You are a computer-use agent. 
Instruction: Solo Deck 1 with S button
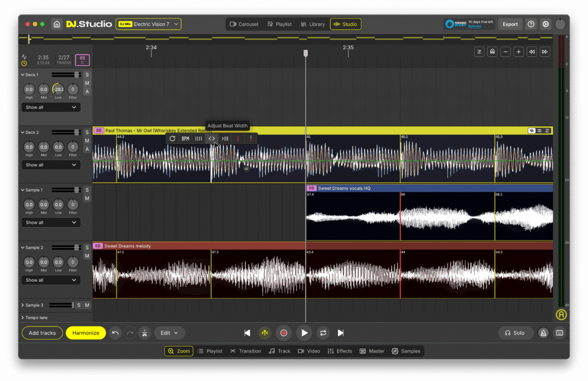click(87, 75)
